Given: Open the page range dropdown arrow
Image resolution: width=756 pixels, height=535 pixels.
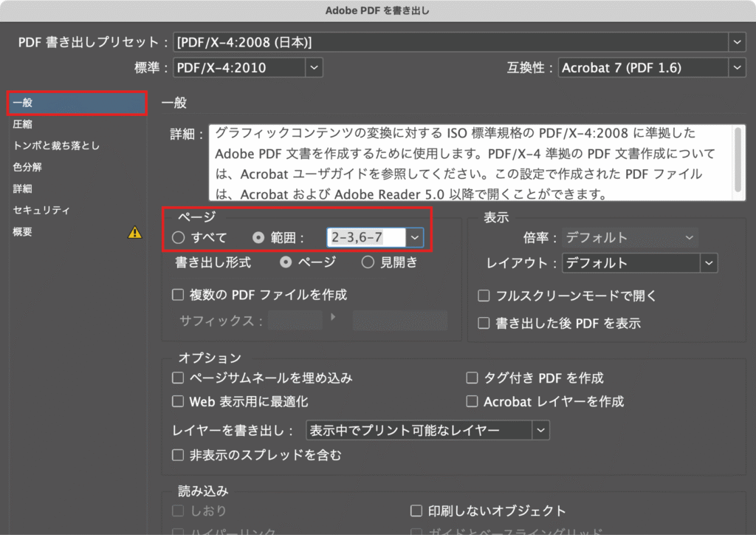Looking at the screenshot, I should pos(415,237).
